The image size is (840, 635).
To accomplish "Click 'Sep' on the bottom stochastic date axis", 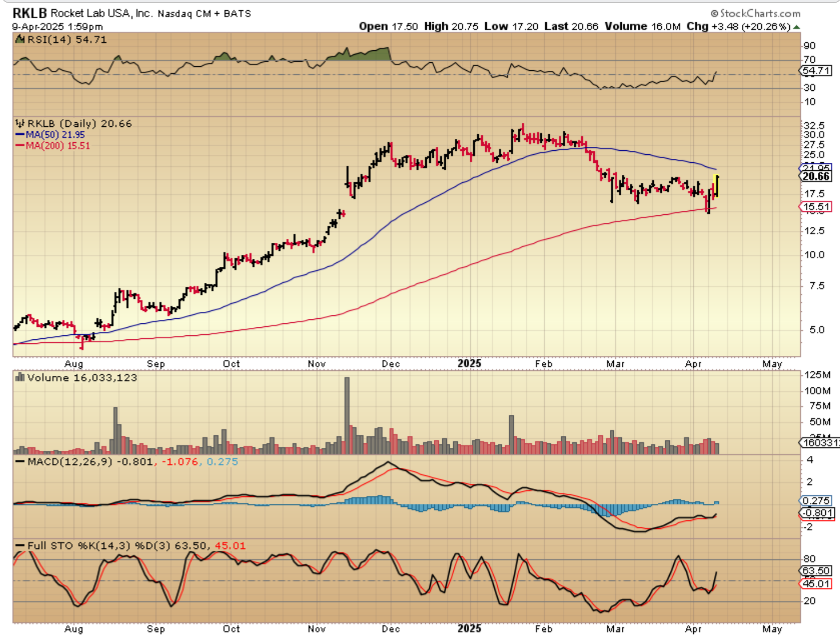I will pos(156,629).
